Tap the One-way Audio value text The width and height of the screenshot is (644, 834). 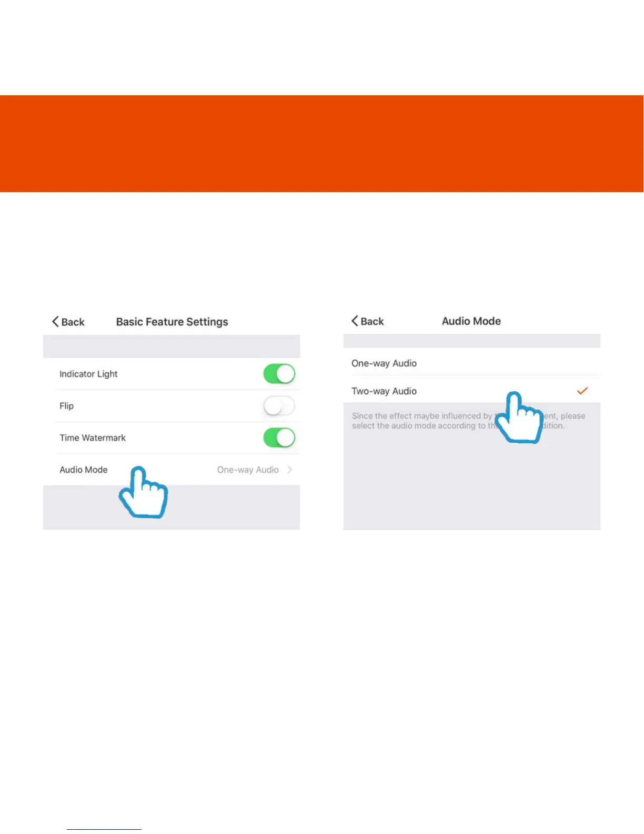[x=248, y=470]
